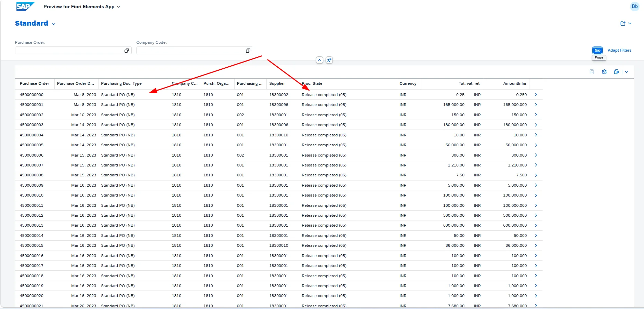Select purchase order 4500000002 cell

(x=31, y=115)
